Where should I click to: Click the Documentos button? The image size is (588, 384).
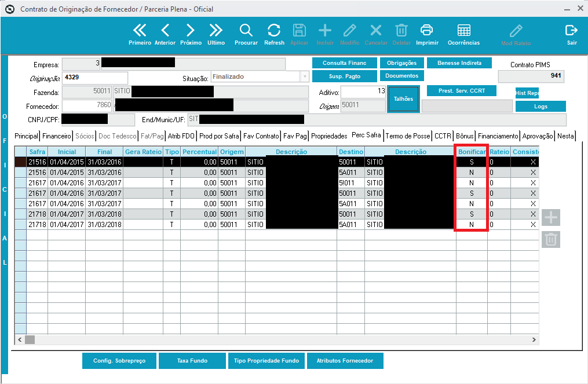(401, 76)
